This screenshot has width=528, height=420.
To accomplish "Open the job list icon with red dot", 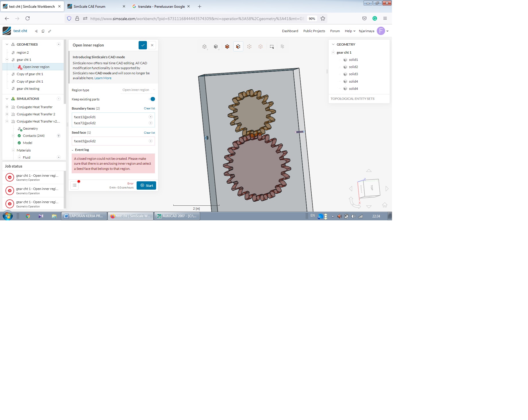I will coord(75,185).
